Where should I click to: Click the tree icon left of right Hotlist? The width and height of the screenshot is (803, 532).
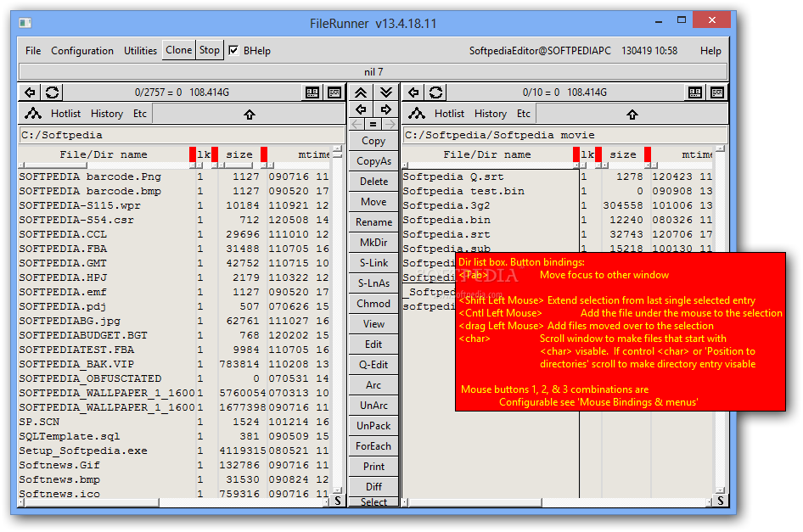417,114
